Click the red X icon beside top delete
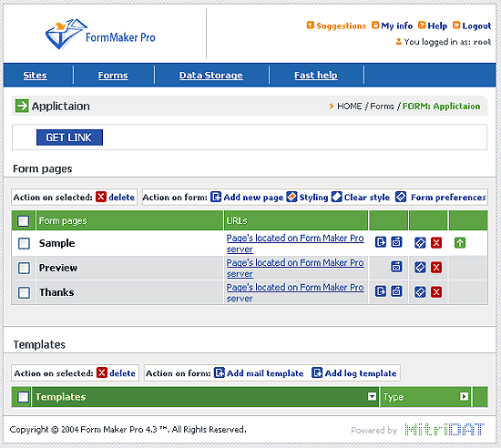This screenshot has height=448, width=501. pos(101,197)
